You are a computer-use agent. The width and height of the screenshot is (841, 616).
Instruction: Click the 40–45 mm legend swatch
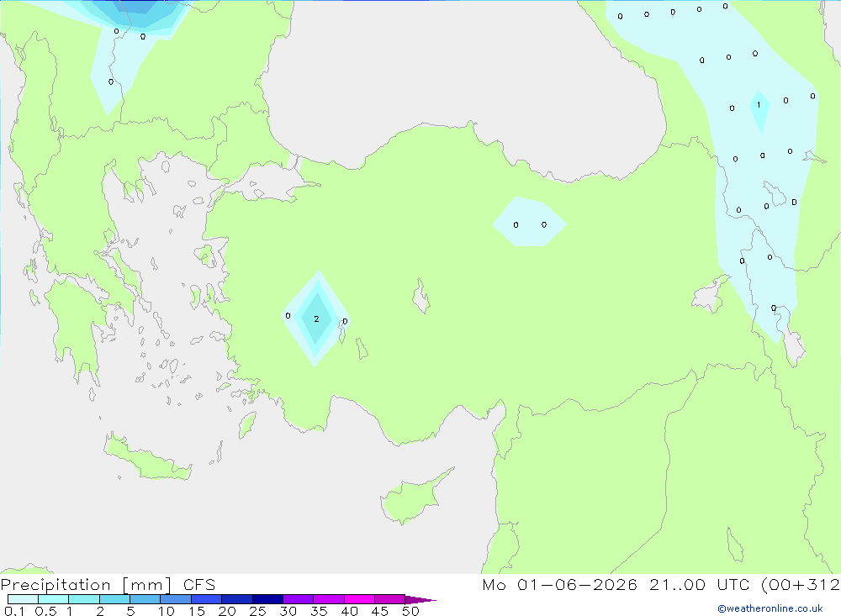pyautogui.click(x=359, y=599)
